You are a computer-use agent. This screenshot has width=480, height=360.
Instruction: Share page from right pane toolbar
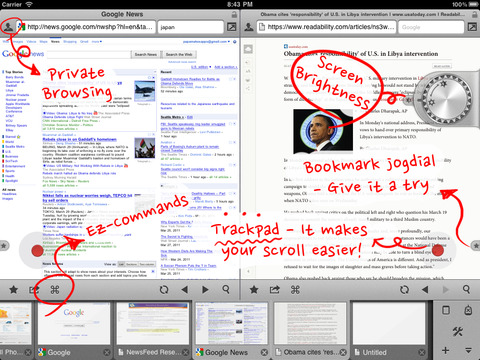coord(274,289)
